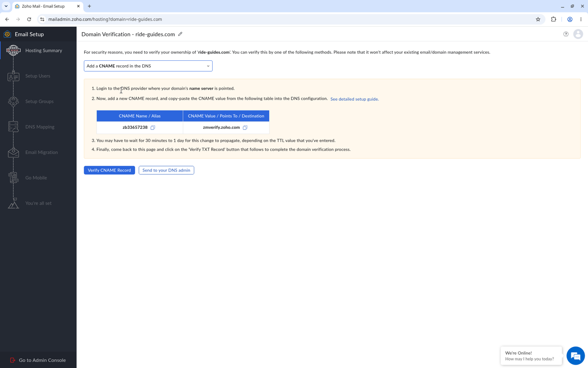Open the Chrome profile button

(570, 19)
